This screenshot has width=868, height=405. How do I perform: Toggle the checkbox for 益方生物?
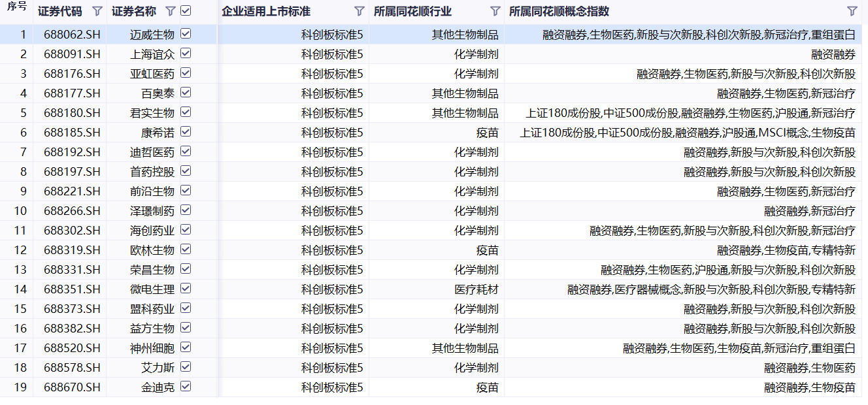(186, 328)
